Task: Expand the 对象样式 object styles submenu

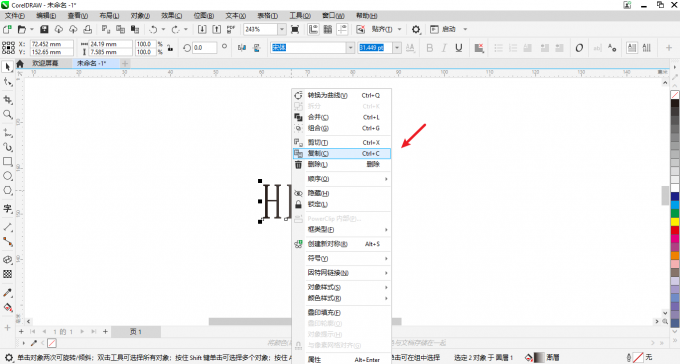Action: click(x=342, y=287)
